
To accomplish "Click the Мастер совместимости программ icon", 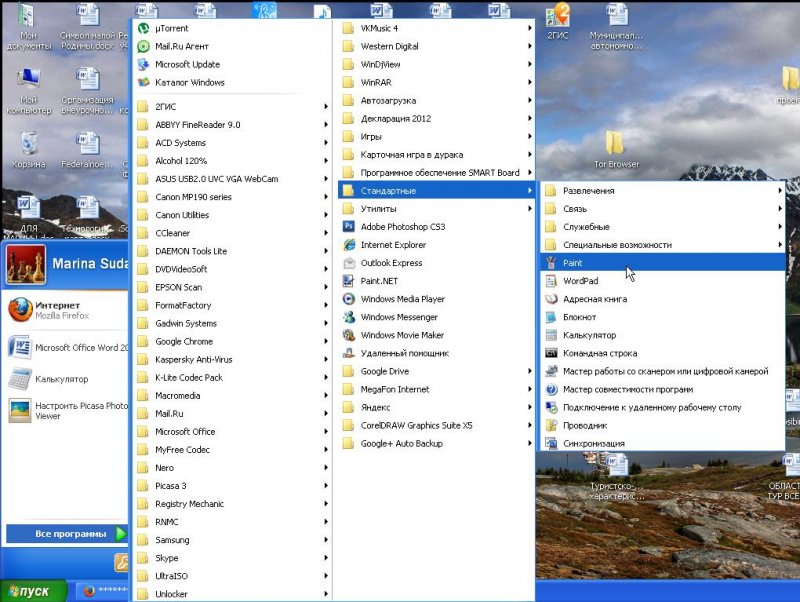I will pyautogui.click(x=551, y=389).
